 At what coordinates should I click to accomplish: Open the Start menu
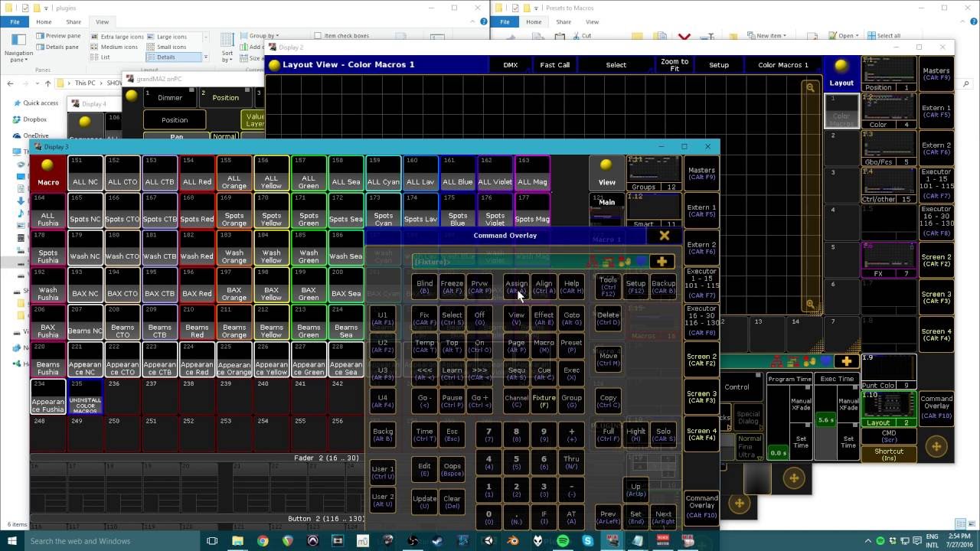(11, 540)
